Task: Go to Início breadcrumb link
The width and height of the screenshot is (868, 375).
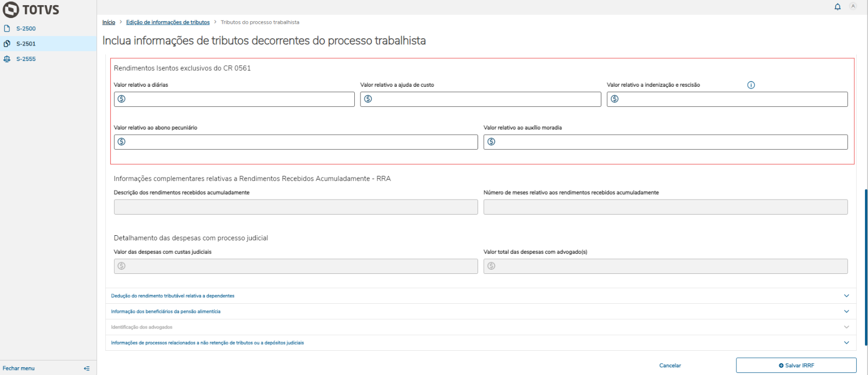Action: point(109,22)
